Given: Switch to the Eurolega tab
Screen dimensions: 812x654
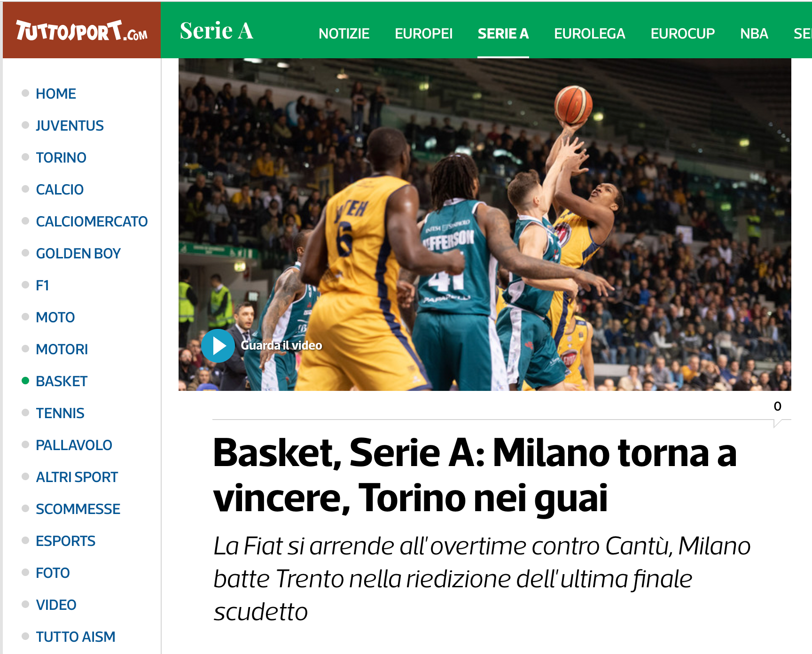Looking at the screenshot, I should click(590, 34).
